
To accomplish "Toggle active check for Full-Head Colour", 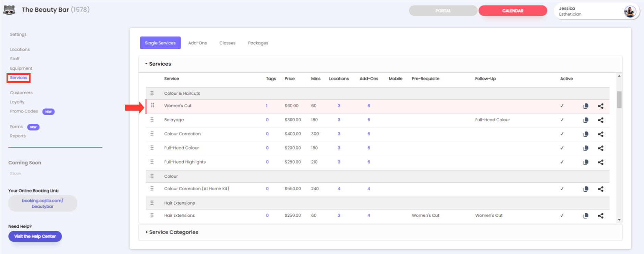I will [562, 148].
